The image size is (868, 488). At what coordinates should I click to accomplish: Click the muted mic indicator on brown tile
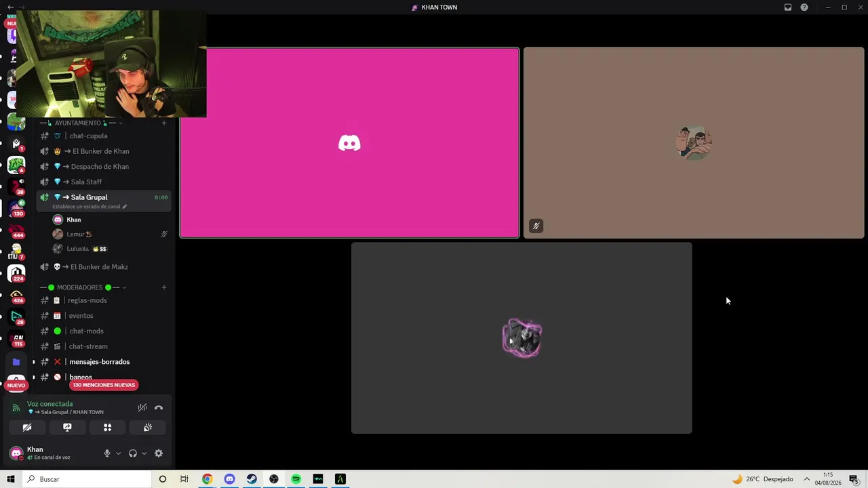536,226
